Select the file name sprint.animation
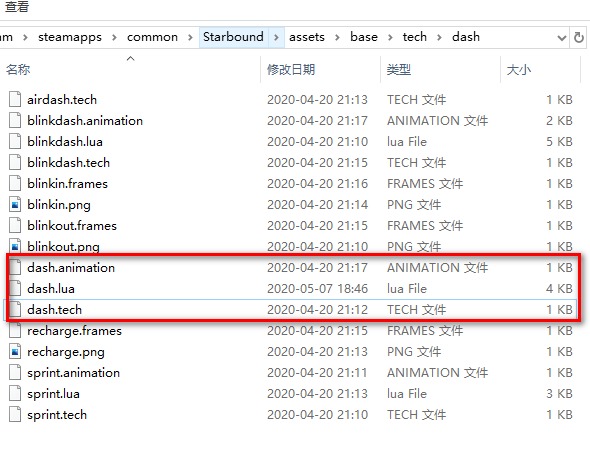Screen dimensions: 590x459 pyautogui.click(x=73, y=373)
